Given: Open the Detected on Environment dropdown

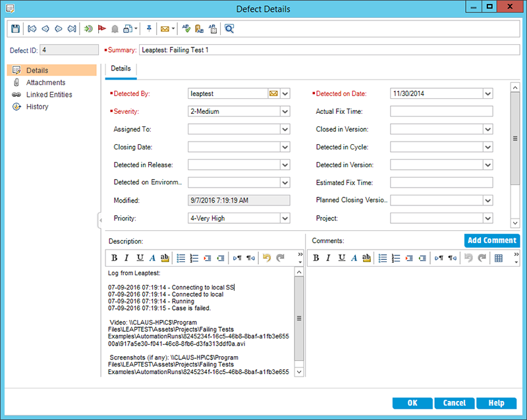Looking at the screenshot, I should pyautogui.click(x=285, y=182).
